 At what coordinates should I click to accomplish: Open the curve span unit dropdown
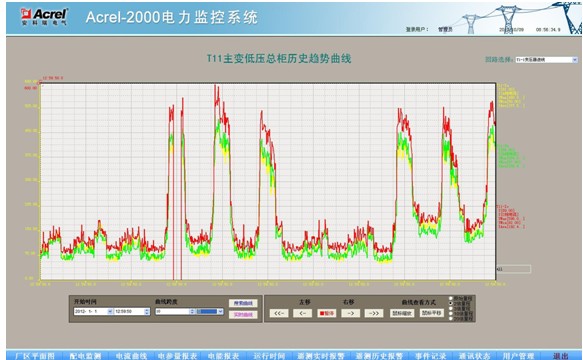pos(210,311)
